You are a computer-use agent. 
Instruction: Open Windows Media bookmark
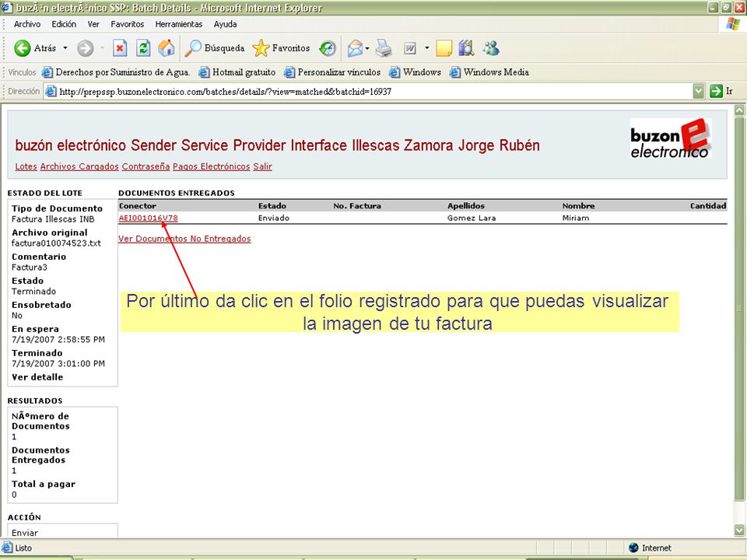[489, 72]
